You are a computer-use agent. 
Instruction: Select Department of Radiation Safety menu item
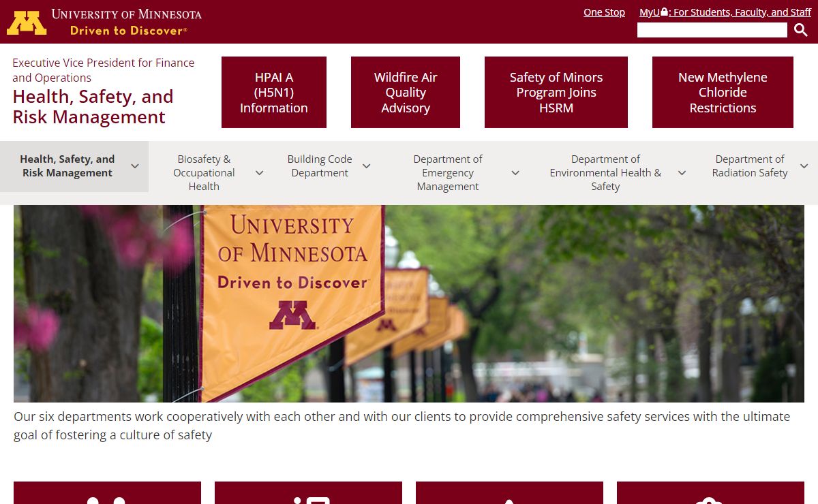750,166
